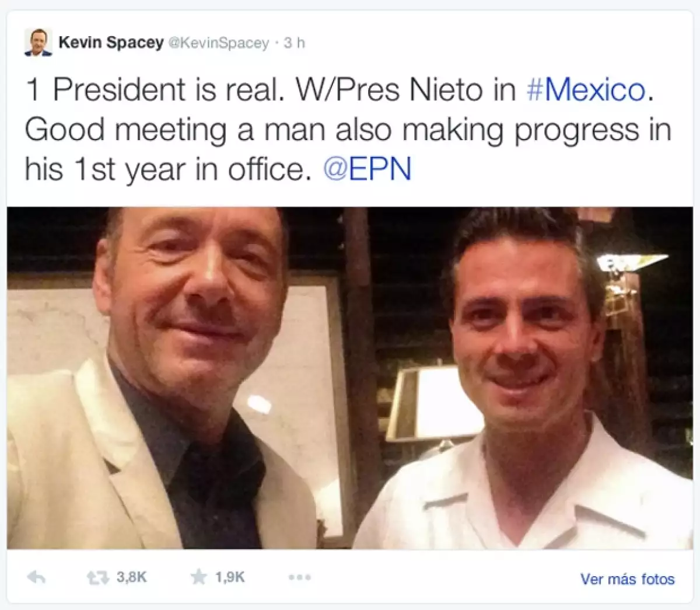Screen dimensions: 700x610
Task: Open the @KevinSpacey handle link
Action: [219, 43]
